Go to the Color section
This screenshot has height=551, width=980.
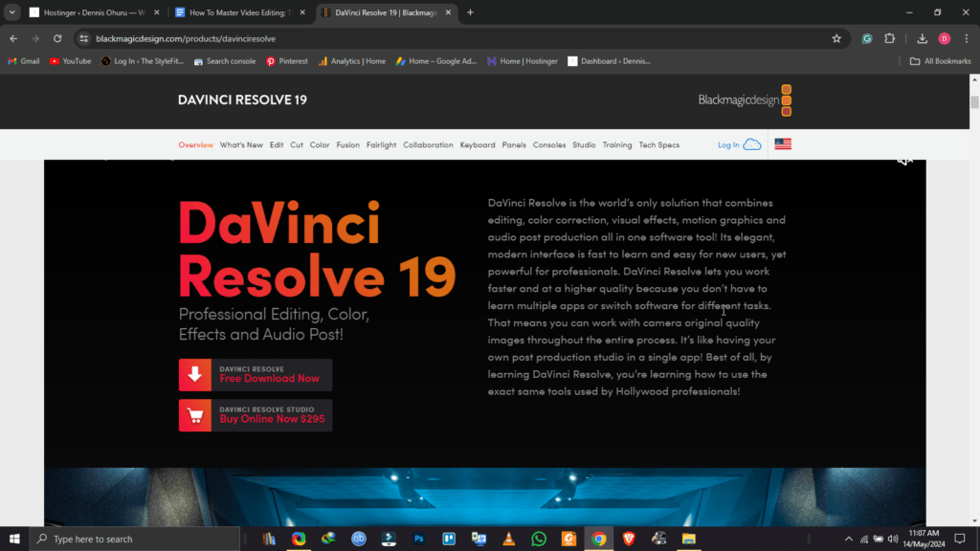click(320, 145)
